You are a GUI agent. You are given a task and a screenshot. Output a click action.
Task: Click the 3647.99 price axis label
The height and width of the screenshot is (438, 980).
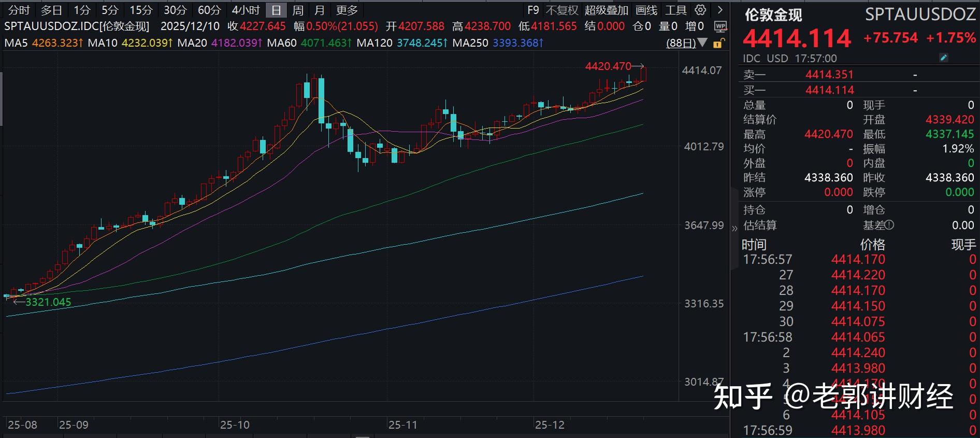click(x=703, y=225)
